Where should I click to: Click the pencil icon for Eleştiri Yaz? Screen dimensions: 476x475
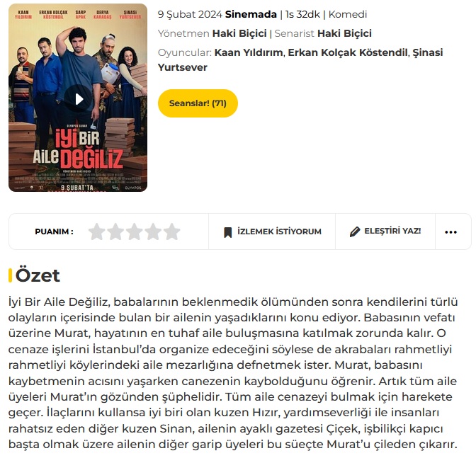coord(355,231)
